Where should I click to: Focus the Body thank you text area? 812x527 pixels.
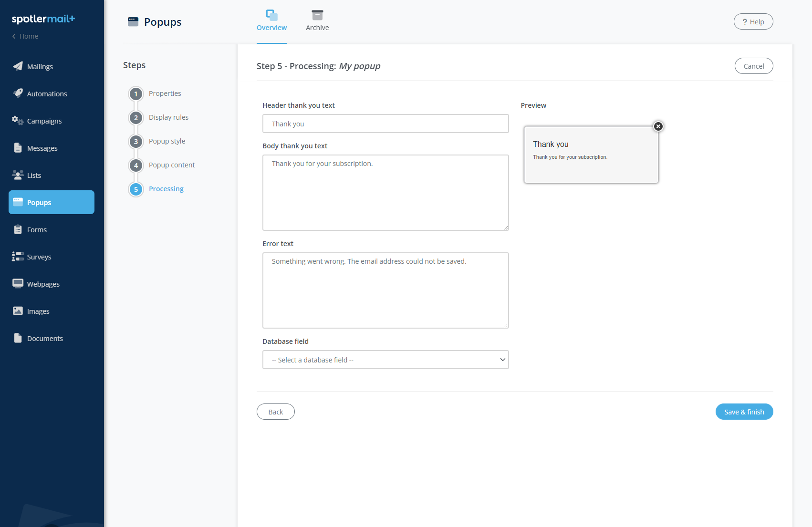(x=385, y=193)
